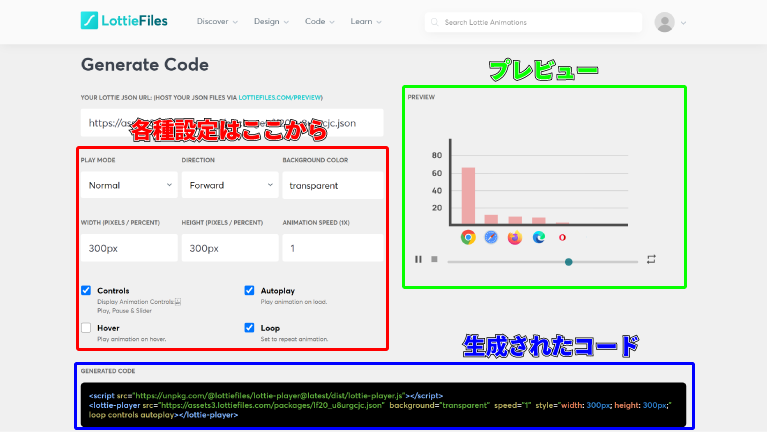Click the Firefox icon in the preview chart
The height and width of the screenshot is (432, 767).
click(x=515, y=237)
